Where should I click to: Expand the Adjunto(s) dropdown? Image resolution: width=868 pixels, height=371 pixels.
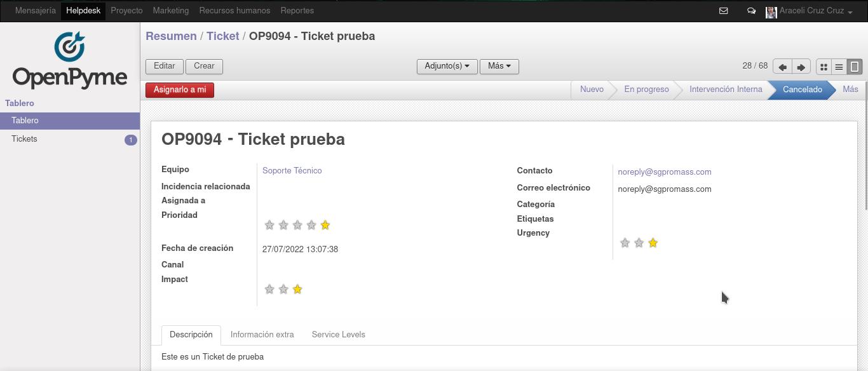tap(447, 66)
